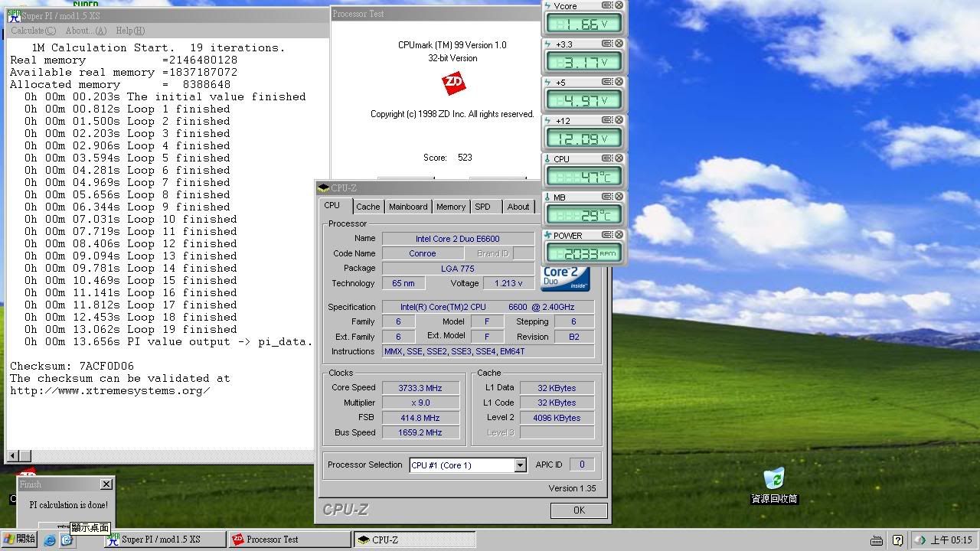Open settings of the +3.3 voltage widget
The height and width of the screenshot is (551, 980).
(x=606, y=44)
